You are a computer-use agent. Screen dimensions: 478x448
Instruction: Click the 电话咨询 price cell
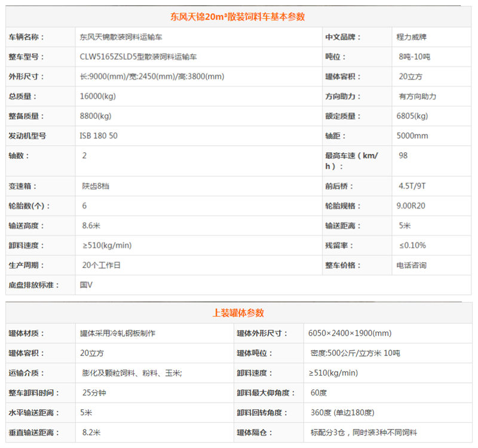pyautogui.click(x=412, y=265)
